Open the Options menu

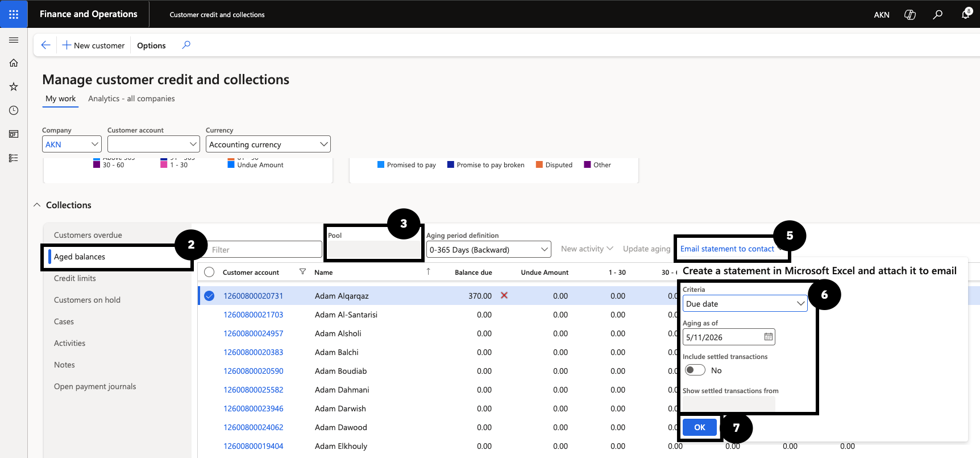click(151, 46)
